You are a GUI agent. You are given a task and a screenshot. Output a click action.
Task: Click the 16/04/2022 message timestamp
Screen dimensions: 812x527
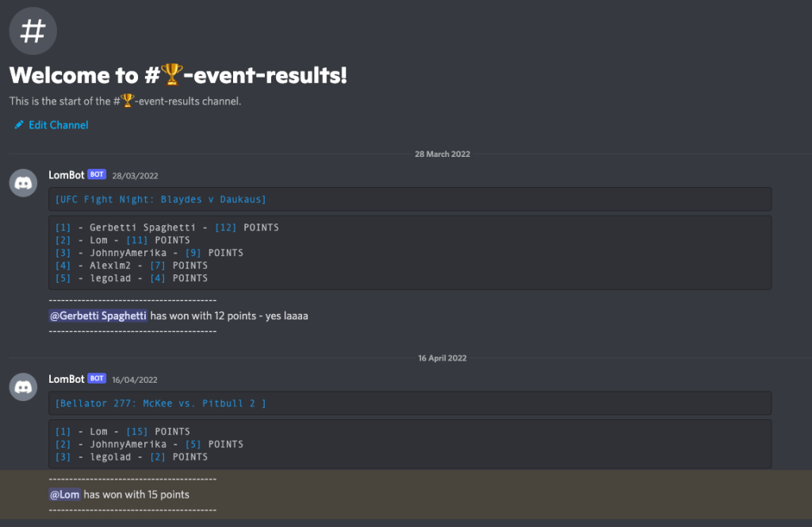click(135, 380)
